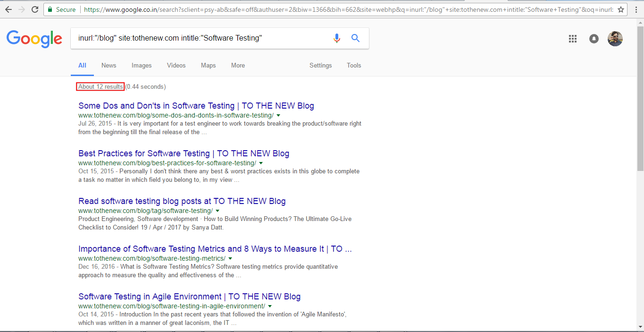Screen dimensions: 644x332
Task: Bookmark the page with the star icon
Action: 622,9
